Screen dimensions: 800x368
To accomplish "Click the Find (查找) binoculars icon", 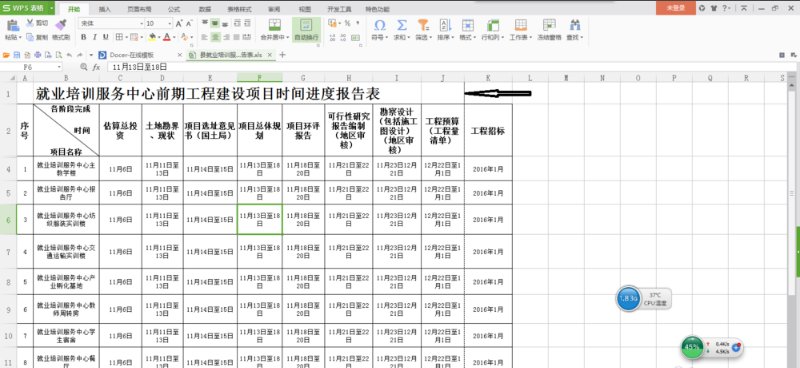I will 575,25.
